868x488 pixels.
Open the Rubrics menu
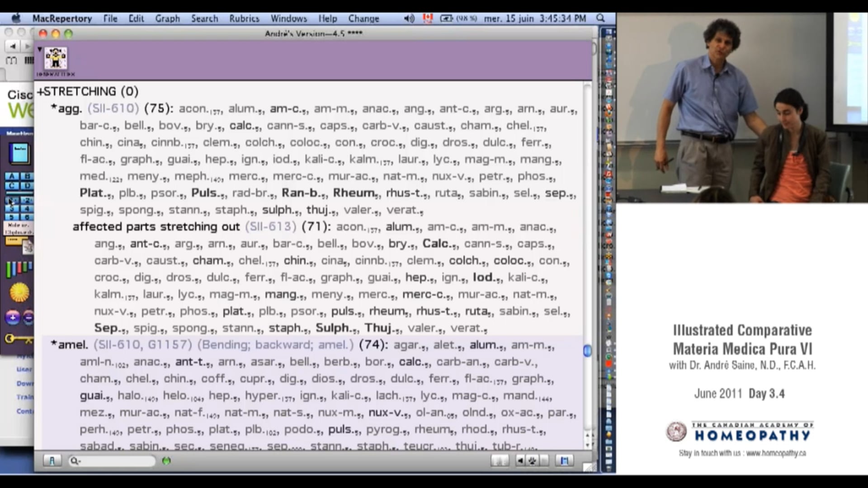(244, 19)
